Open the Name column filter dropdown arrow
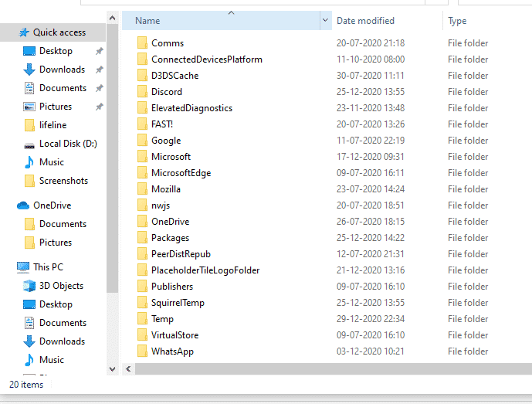Image resolution: width=532 pixels, height=404 pixels. click(325, 20)
